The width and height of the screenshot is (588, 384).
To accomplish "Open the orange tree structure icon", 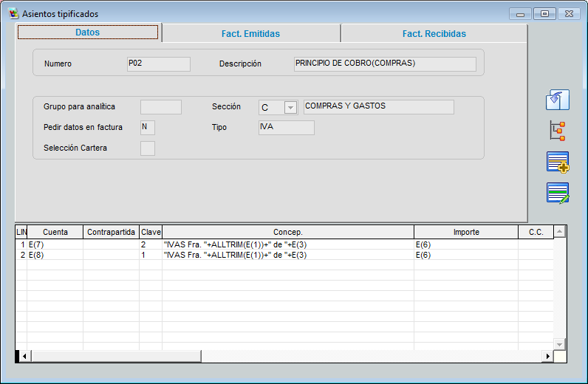I will pos(558,131).
